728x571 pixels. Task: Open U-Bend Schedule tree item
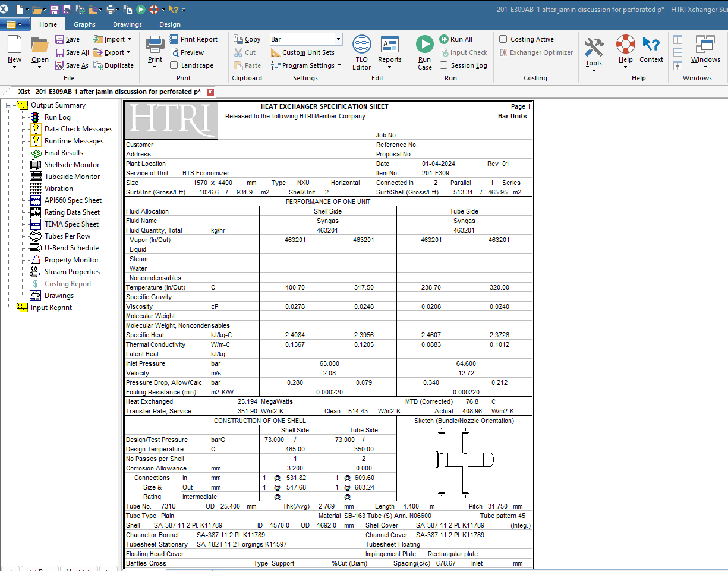(x=71, y=248)
